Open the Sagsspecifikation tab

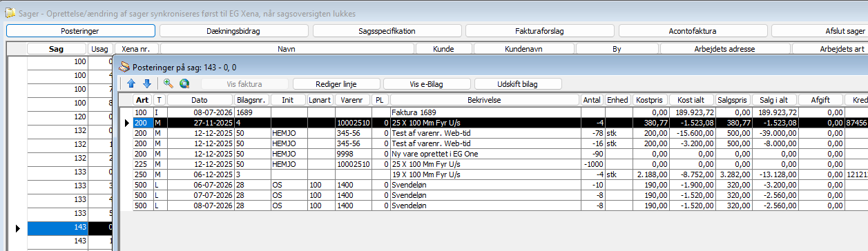tap(387, 31)
